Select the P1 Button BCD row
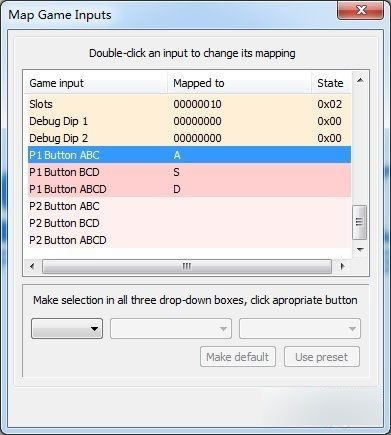The height and width of the screenshot is (435, 391). (x=189, y=172)
